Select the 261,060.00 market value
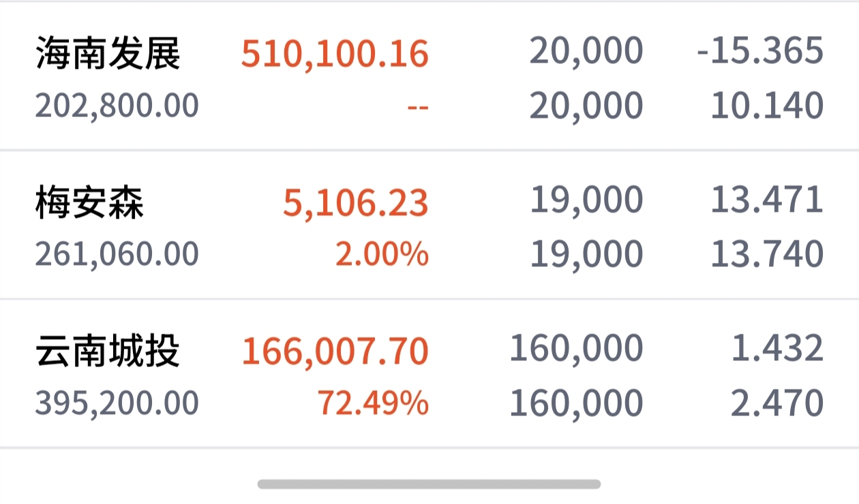 pos(117,255)
